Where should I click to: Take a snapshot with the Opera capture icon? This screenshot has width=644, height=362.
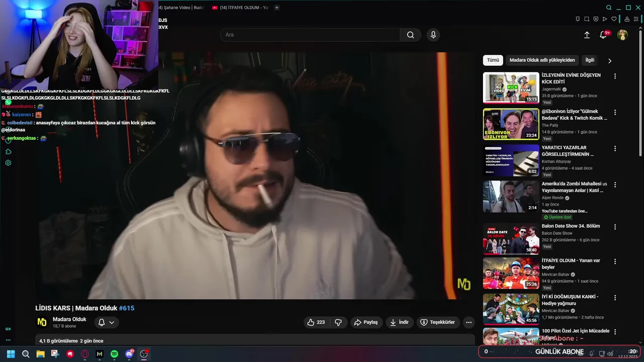(x=587, y=19)
